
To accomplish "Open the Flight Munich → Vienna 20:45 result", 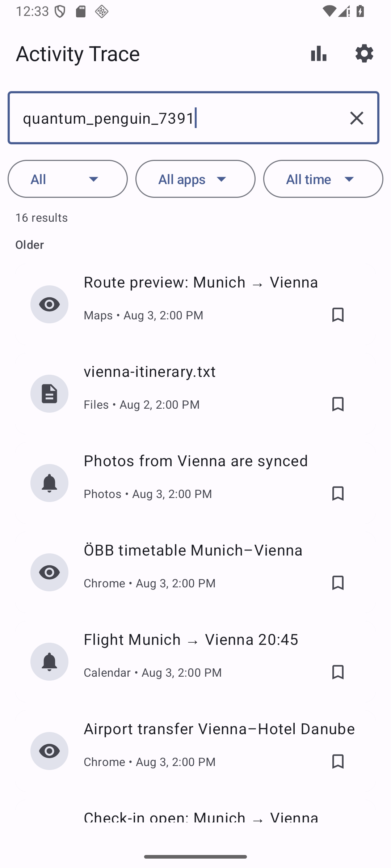I will [x=195, y=661].
